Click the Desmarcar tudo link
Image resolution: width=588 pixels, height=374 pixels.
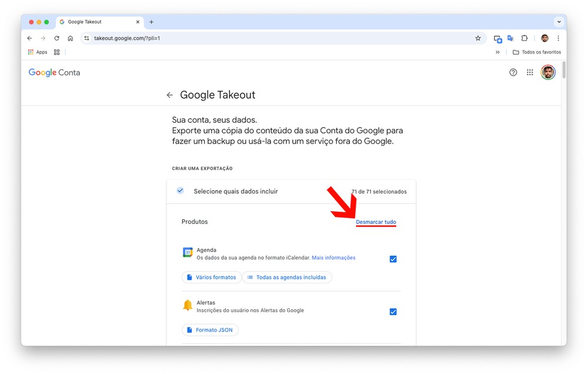click(x=376, y=222)
